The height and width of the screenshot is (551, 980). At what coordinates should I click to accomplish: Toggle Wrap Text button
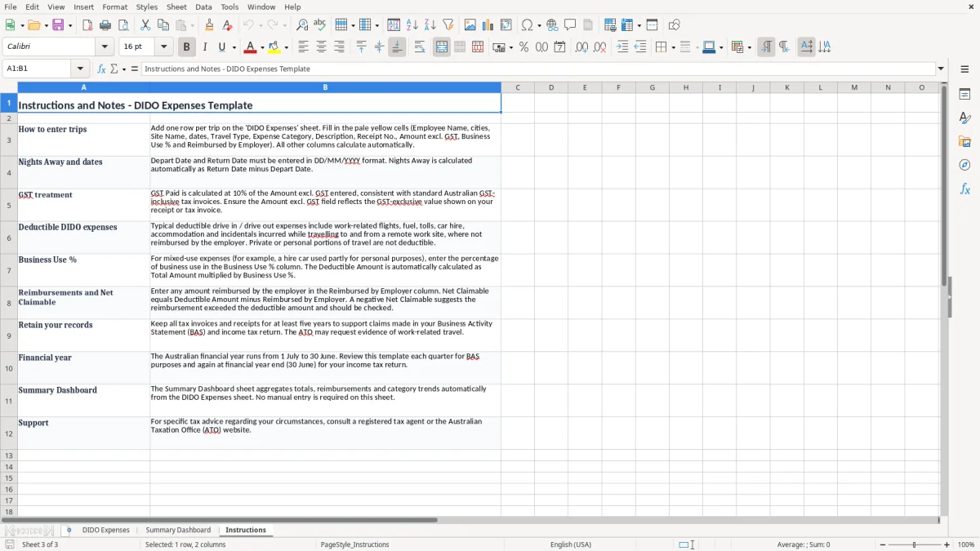tap(420, 47)
